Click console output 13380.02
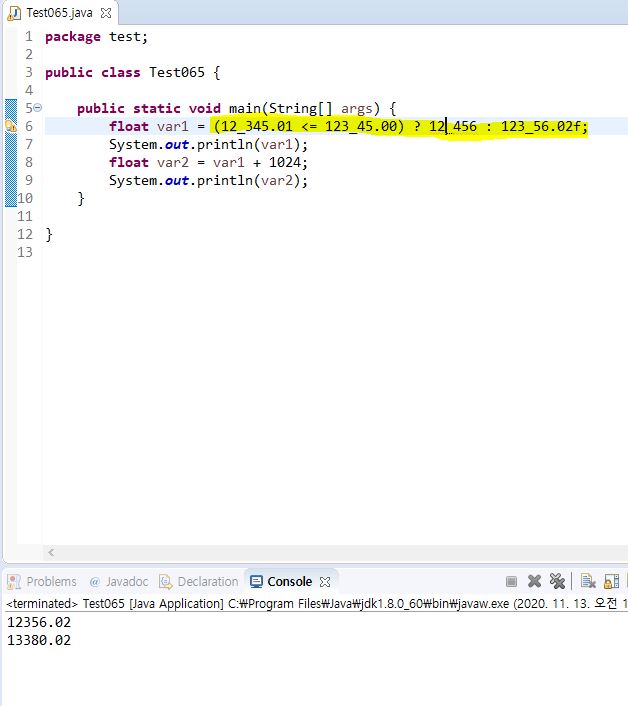The height and width of the screenshot is (706, 628). [x=39, y=640]
